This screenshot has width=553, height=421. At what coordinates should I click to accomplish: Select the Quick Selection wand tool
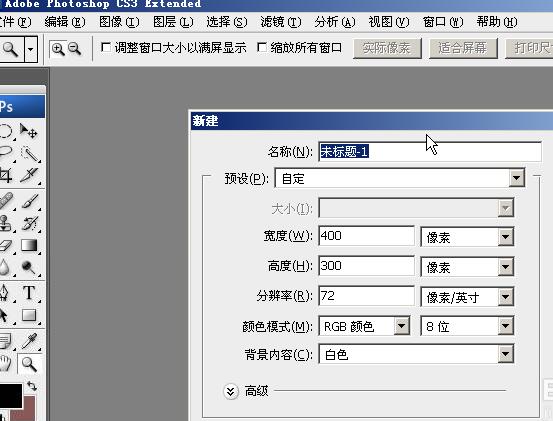[x=29, y=153]
